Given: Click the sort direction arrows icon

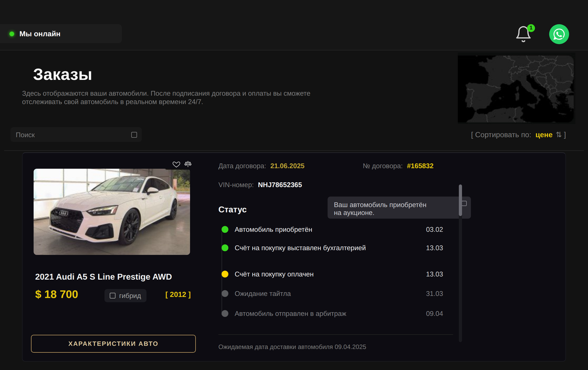Looking at the screenshot, I should click(x=559, y=135).
